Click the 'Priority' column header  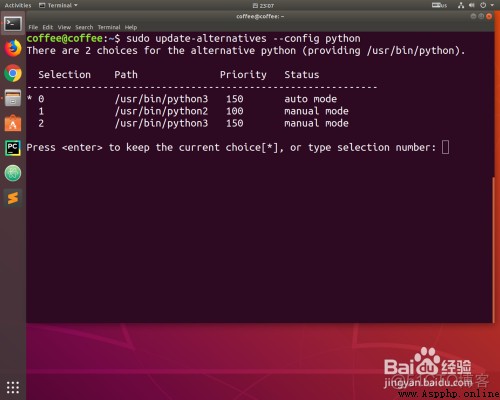point(243,75)
